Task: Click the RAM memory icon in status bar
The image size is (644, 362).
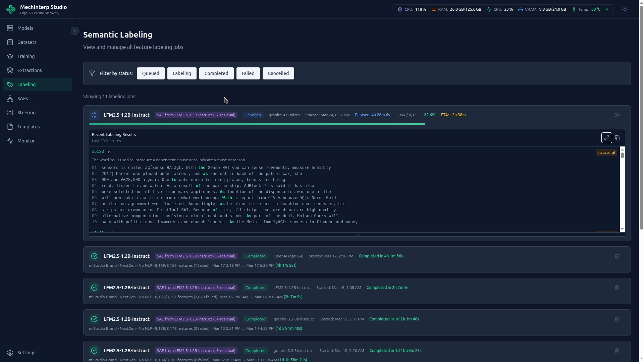Action: 434,9
